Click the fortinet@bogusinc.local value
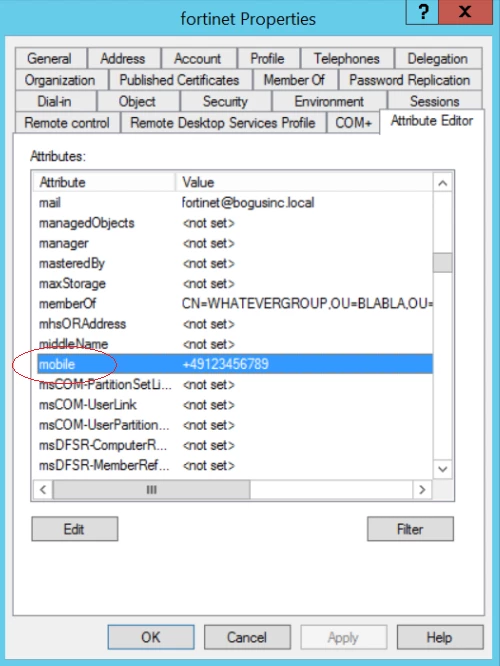This screenshot has width=500, height=666. (248, 203)
